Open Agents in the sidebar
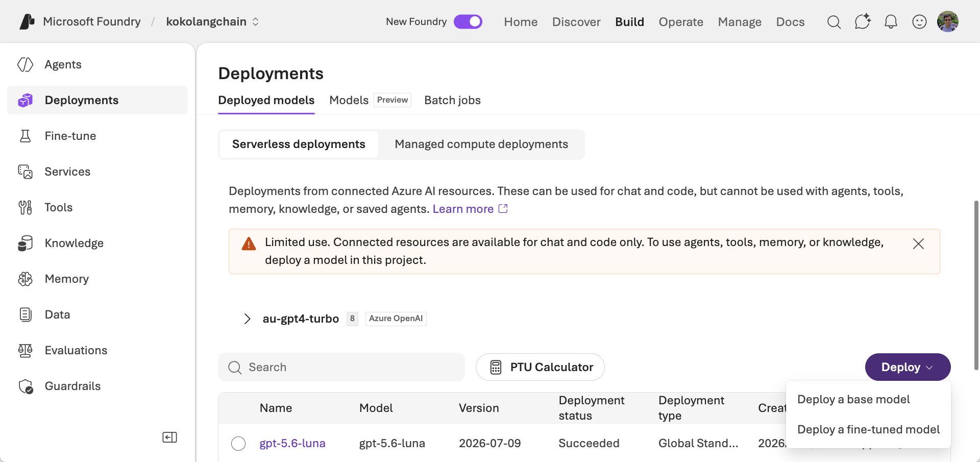The image size is (980, 462). pos(97,64)
